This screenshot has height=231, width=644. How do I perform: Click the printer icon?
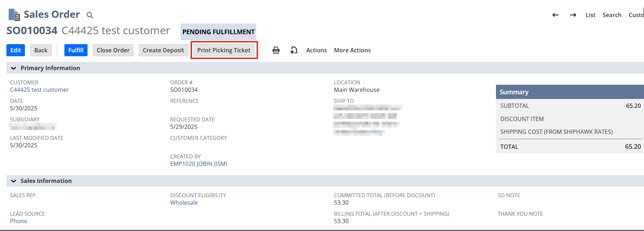tap(276, 50)
